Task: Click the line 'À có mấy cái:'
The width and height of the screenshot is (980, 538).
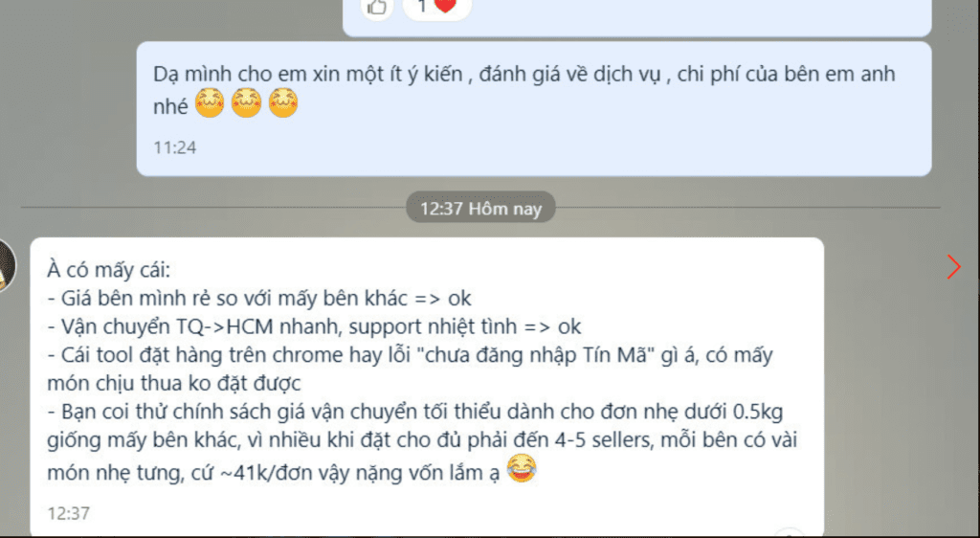Action: click(x=109, y=271)
